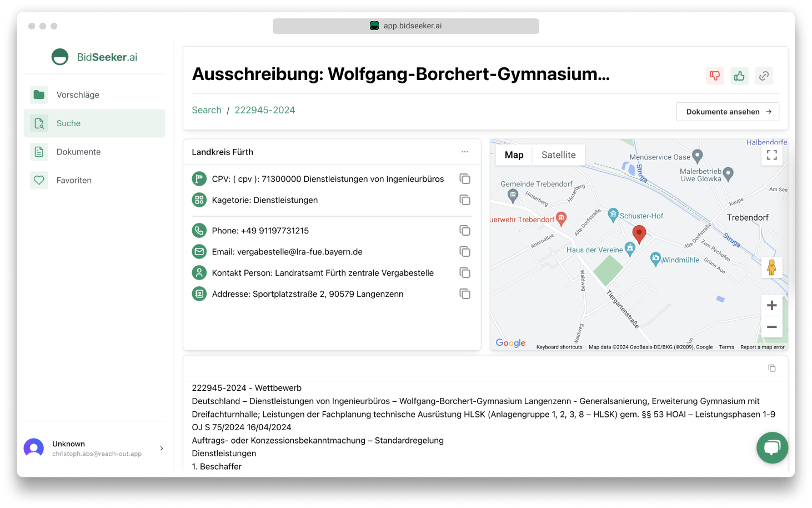This screenshot has height=508, width=812.
Task: Copy the CPV code line
Action: pos(465,179)
